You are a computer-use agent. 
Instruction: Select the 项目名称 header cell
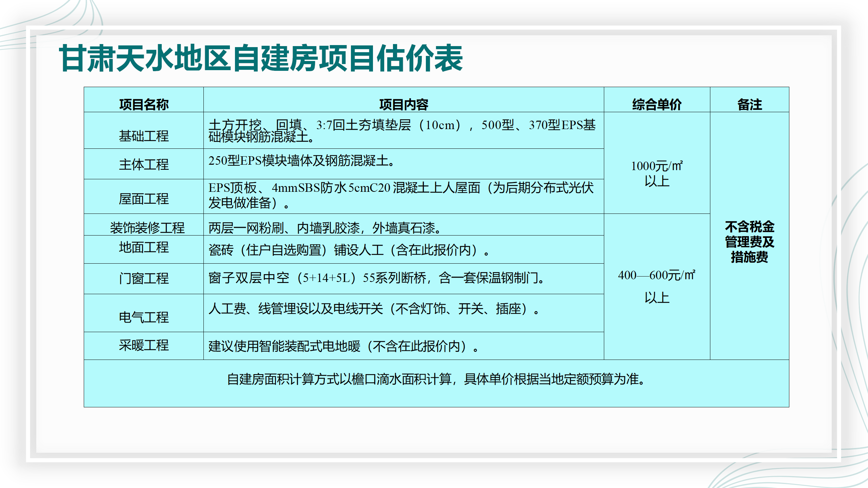coord(144,104)
